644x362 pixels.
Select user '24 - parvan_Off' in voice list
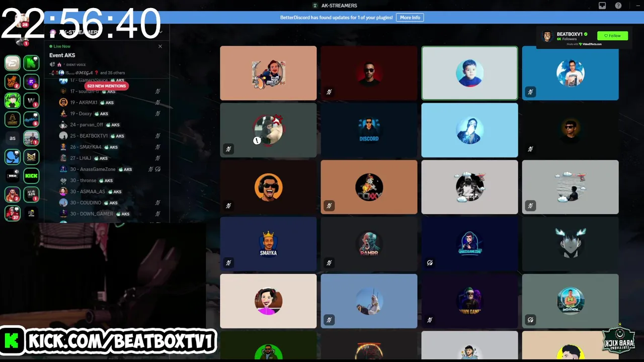[110, 125]
